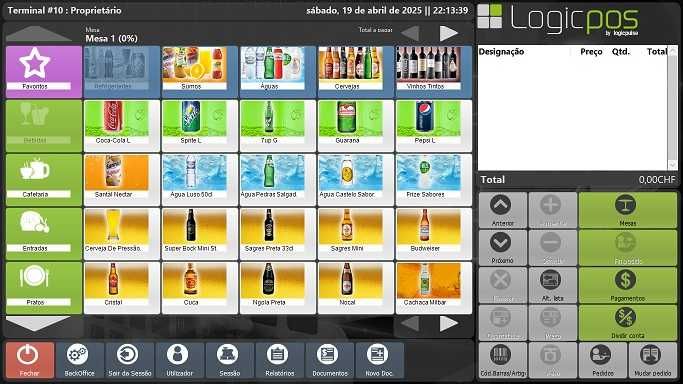The height and width of the screenshot is (384, 683).
Task: Add Agua Castelo Sabor item
Action: 355,179
